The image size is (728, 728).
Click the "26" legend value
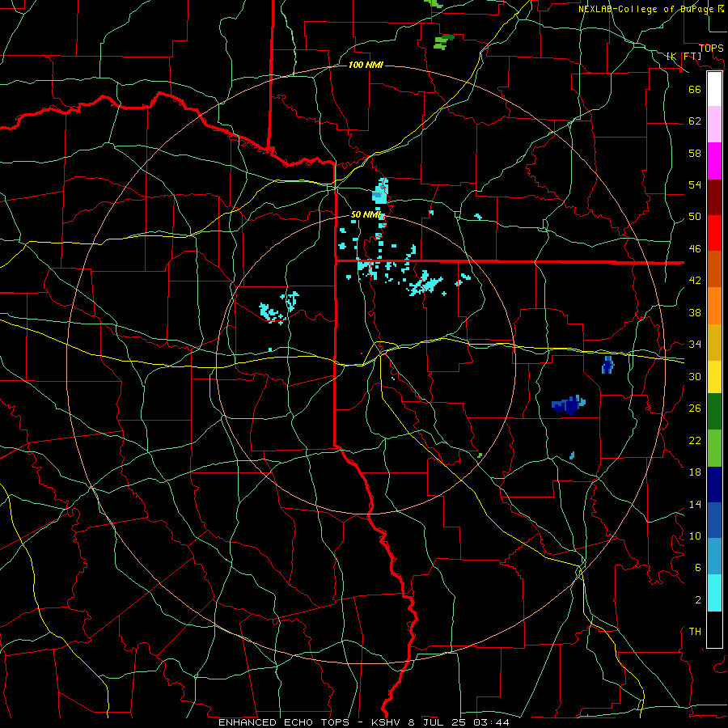point(695,408)
